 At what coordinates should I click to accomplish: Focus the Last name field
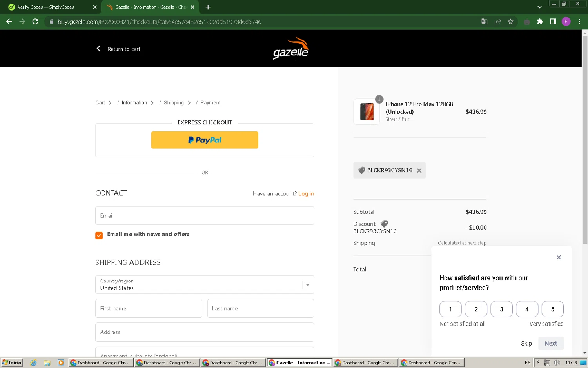click(x=261, y=308)
